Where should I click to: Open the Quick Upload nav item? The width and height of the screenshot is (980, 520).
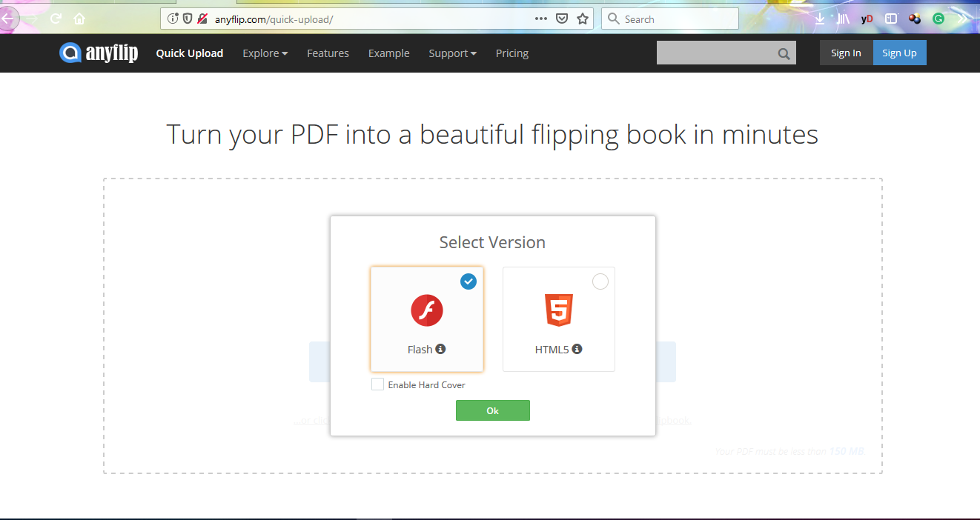pyautogui.click(x=190, y=53)
